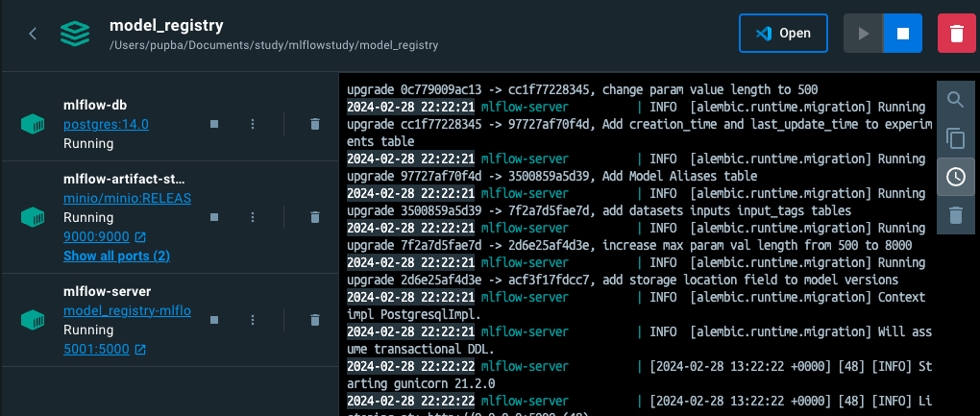
Task: Expand Show all ports (2)
Action: coord(116,257)
